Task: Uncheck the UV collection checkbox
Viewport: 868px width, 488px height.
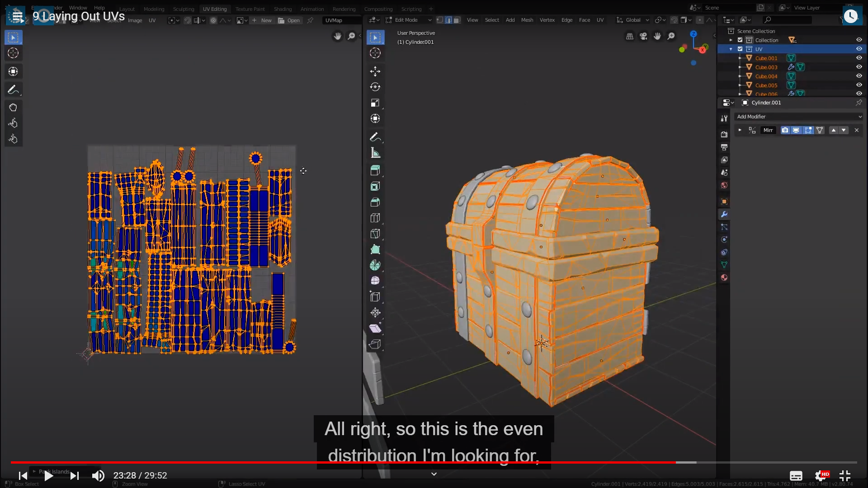Action: pos(740,49)
